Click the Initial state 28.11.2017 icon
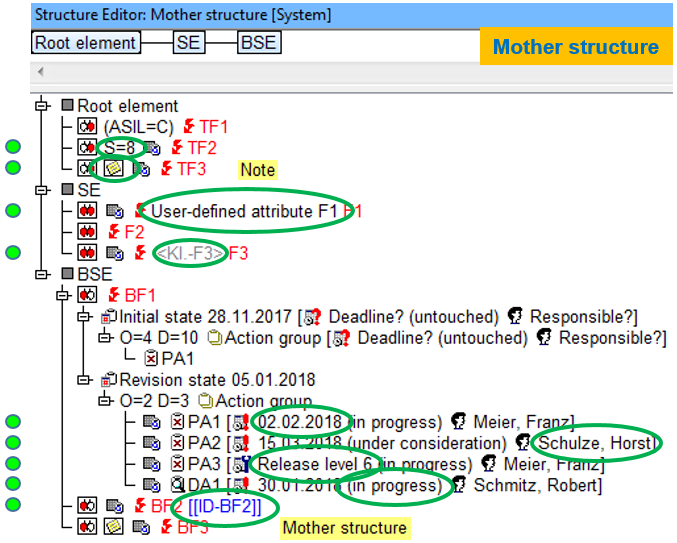Image resolution: width=677 pixels, height=543 pixels. pyautogui.click(x=109, y=317)
